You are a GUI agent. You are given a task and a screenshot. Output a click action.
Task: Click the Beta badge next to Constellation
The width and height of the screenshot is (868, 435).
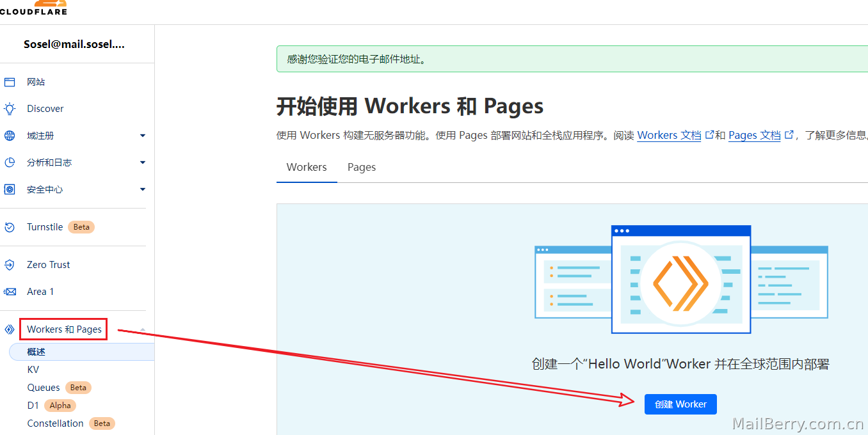102,423
